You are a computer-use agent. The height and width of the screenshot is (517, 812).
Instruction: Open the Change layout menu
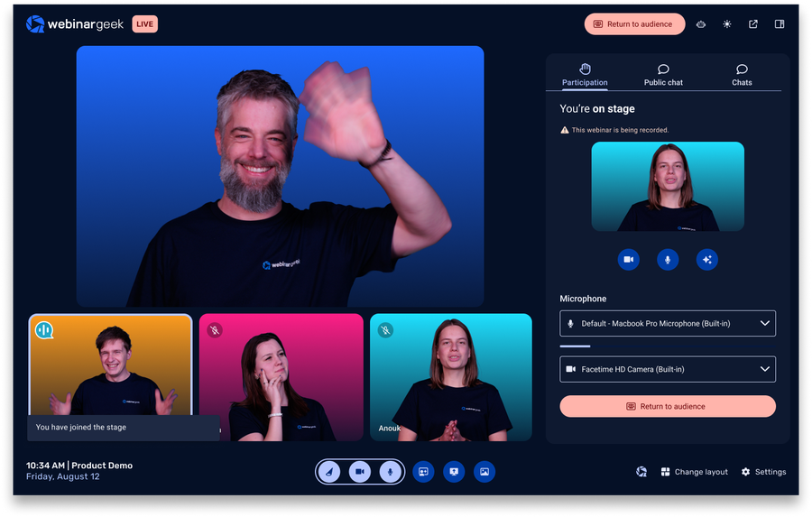click(694, 472)
